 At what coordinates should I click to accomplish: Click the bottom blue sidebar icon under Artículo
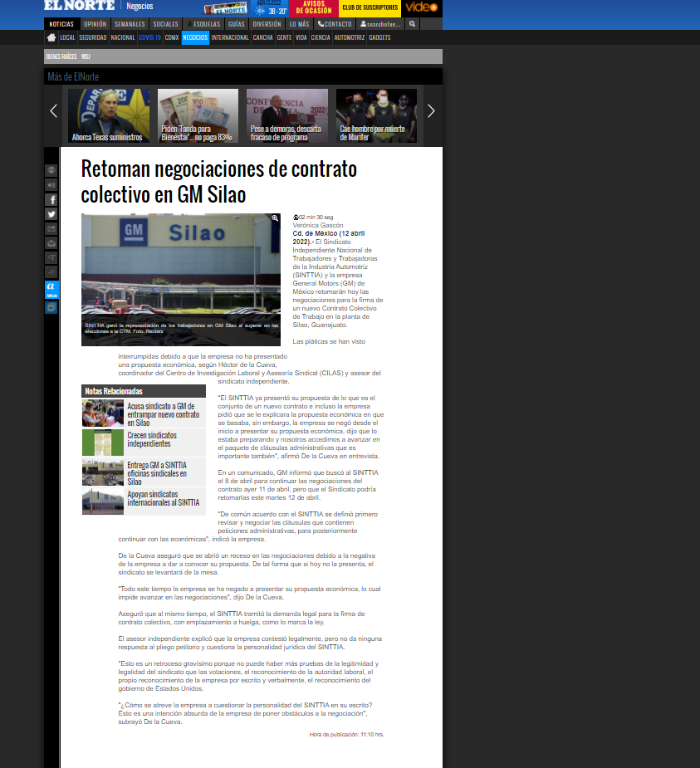51,307
